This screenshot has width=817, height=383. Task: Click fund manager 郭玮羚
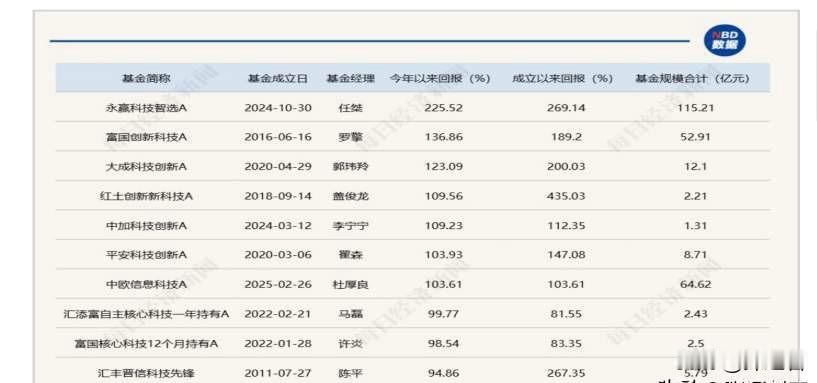[350, 167]
